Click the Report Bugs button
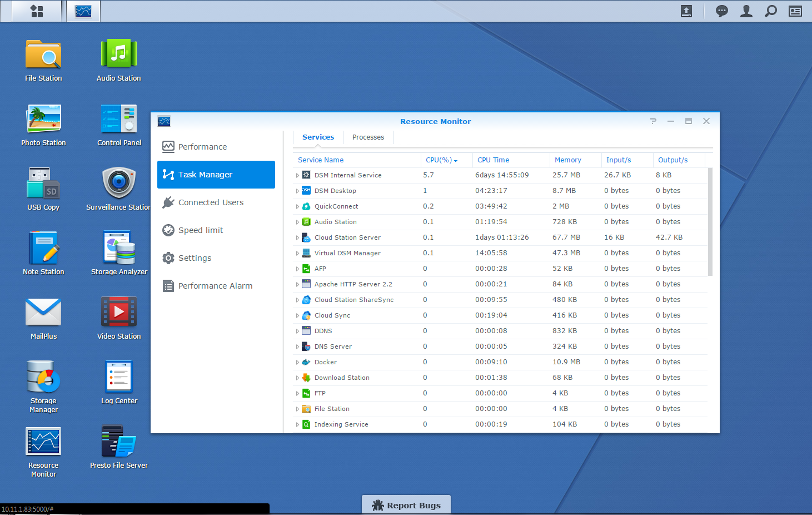The image size is (812, 515). coord(406,505)
